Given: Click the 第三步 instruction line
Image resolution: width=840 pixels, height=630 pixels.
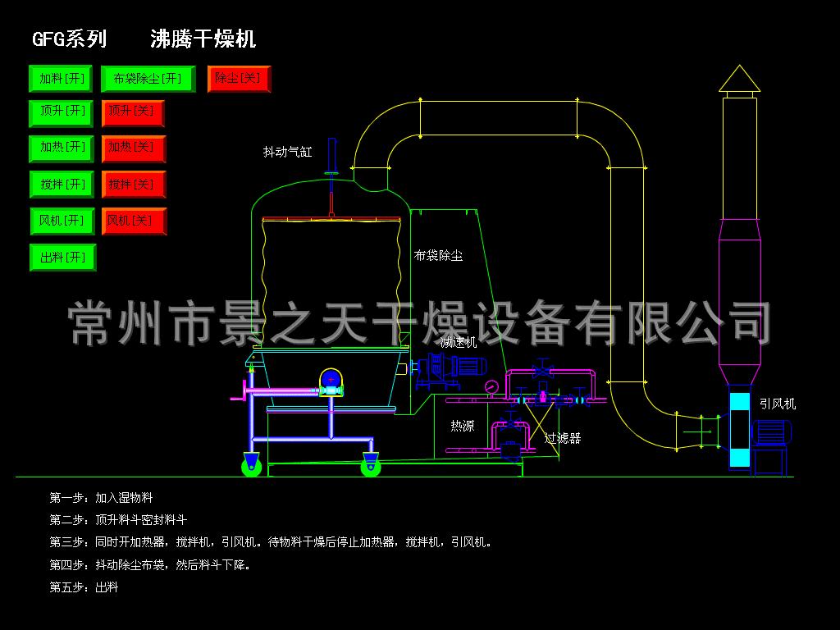Looking at the screenshot, I should 271,542.
